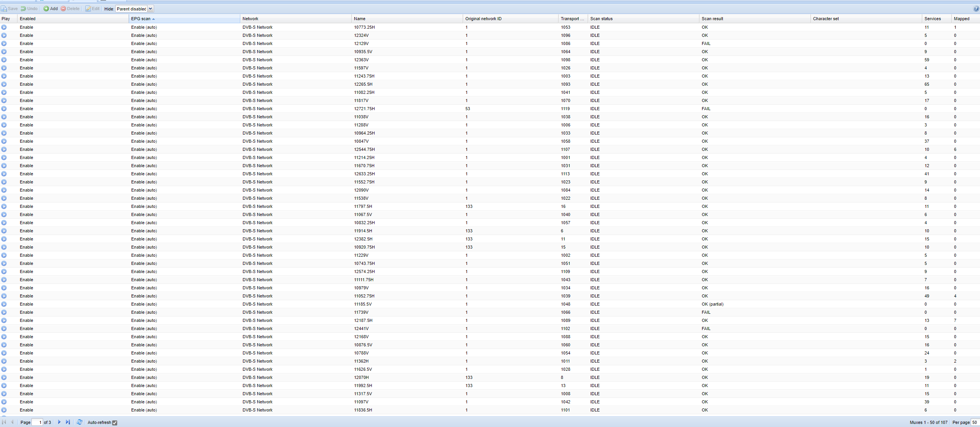This screenshot has width=980, height=427.
Task: Select the 11739V mux name cell
Action: click(x=361, y=312)
